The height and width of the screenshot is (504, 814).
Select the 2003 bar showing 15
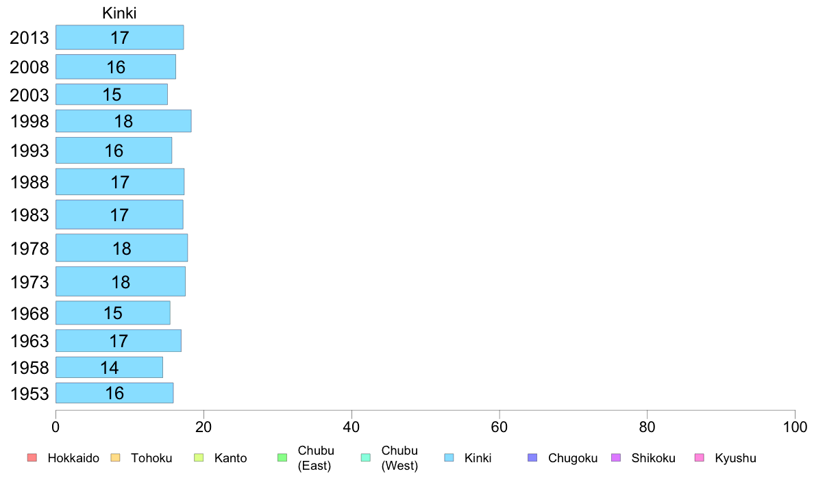coord(112,94)
